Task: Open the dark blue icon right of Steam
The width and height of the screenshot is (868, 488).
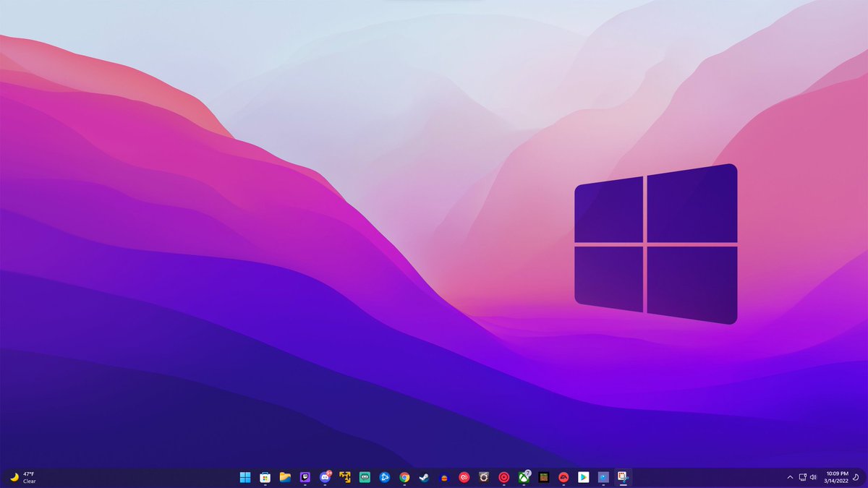Action: [444, 477]
